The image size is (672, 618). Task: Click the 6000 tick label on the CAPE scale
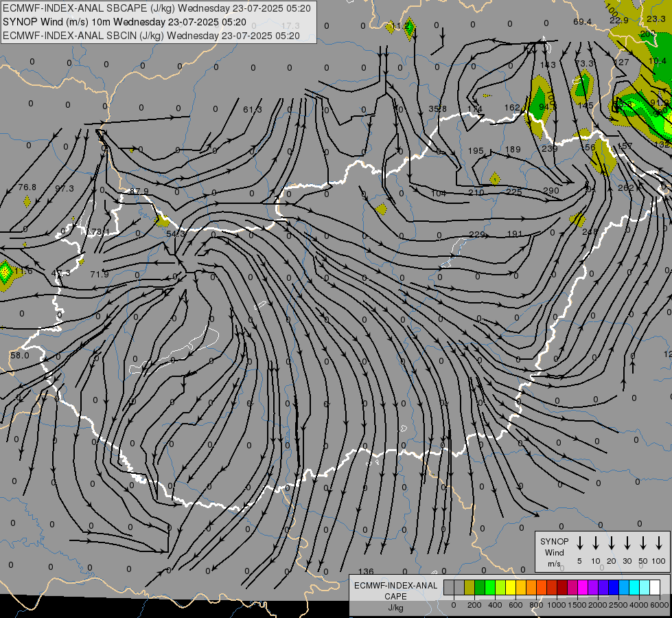[660, 605]
